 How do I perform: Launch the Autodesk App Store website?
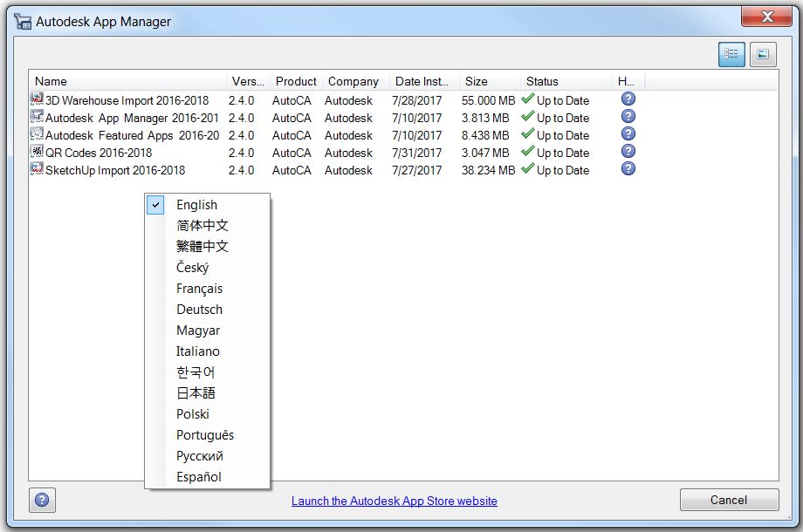(x=394, y=501)
